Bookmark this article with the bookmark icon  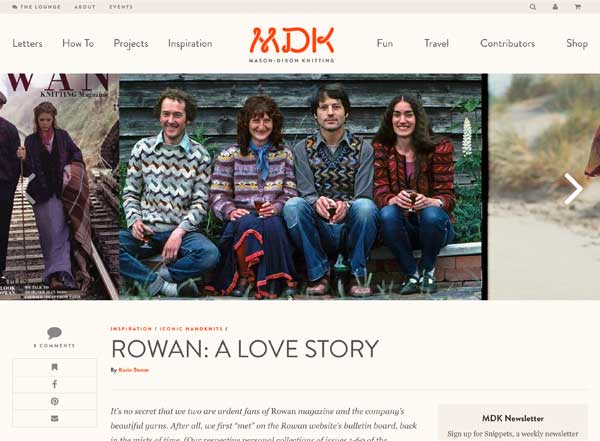(x=54, y=367)
